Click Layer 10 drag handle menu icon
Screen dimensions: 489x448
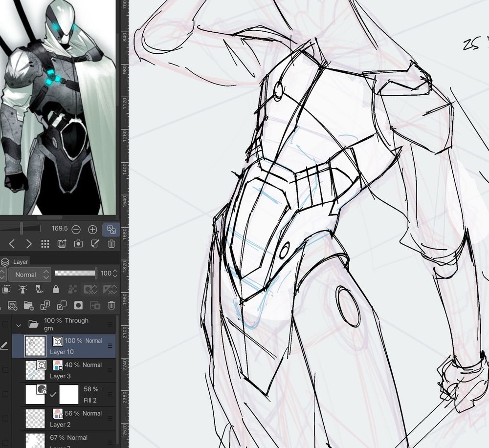pyautogui.click(x=110, y=345)
